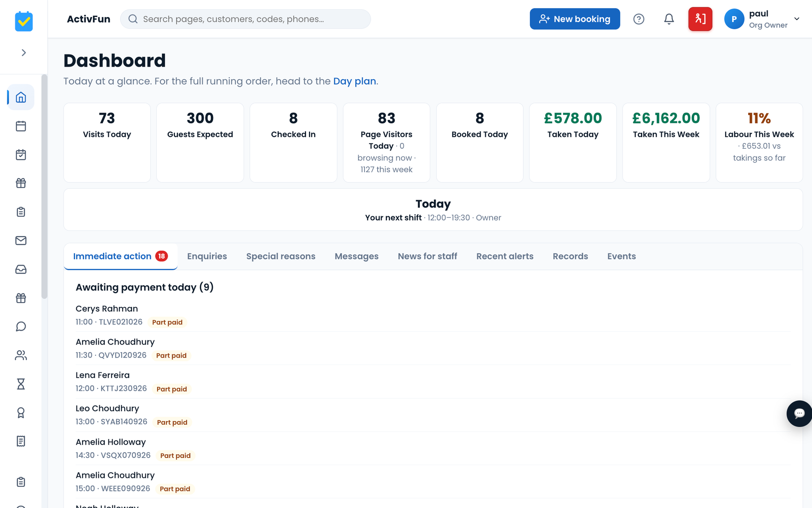Open the calendar-with-checkmark sidebar icon
812x508 pixels.
[x=21, y=154]
